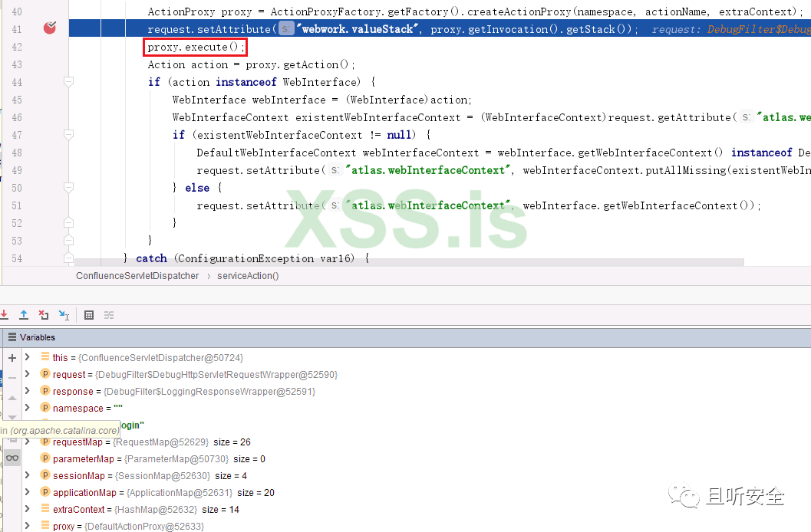This screenshot has width=811, height=532.
Task: Open the Evaluate Expression calculator icon
Action: [89, 315]
